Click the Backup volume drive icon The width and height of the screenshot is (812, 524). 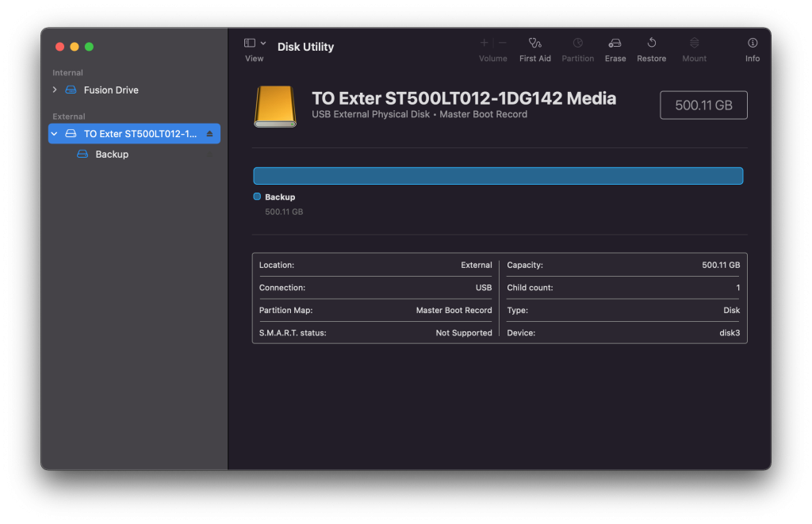click(82, 155)
